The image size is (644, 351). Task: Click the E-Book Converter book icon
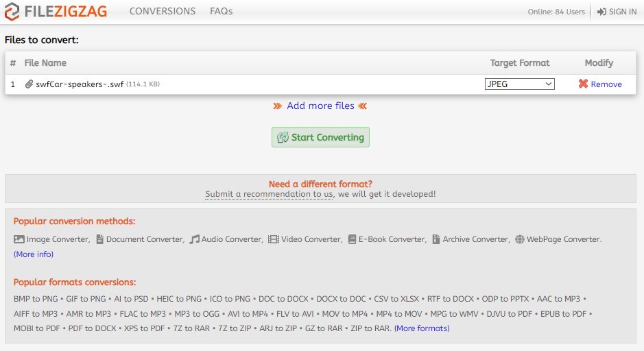pos(352,239)
